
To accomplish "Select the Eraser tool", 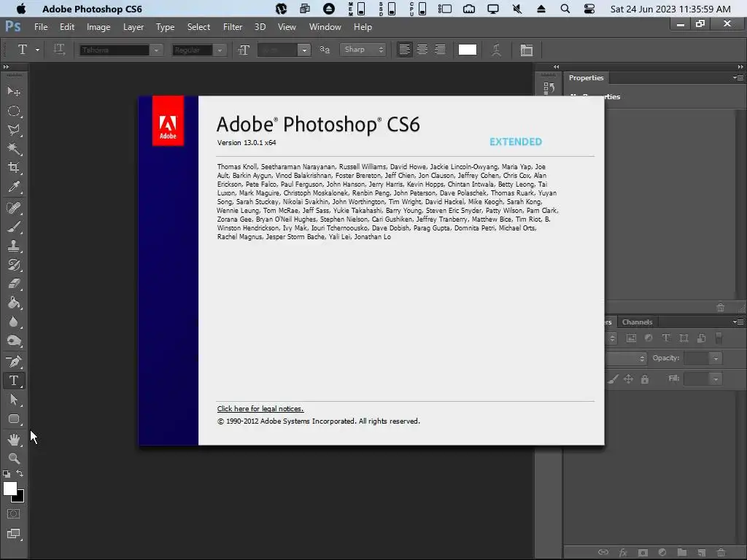I will [14, 284].
